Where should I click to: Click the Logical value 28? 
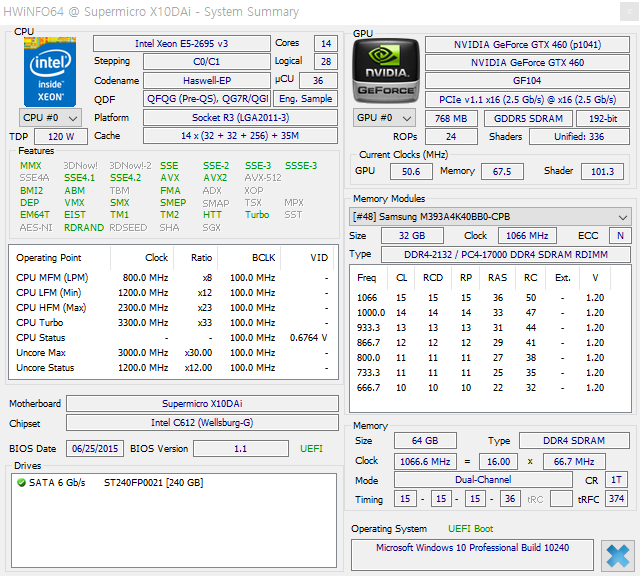pyautogui.click(x=326, y=62)
